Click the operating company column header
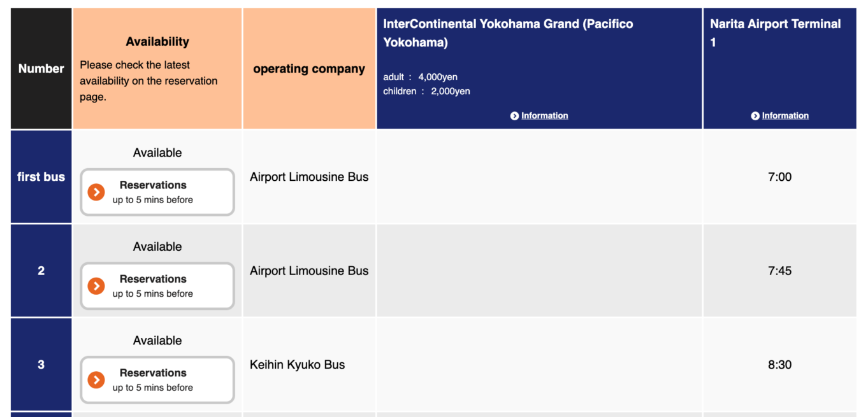This screenshot has width=868, height=417. (x=309, y=69)
